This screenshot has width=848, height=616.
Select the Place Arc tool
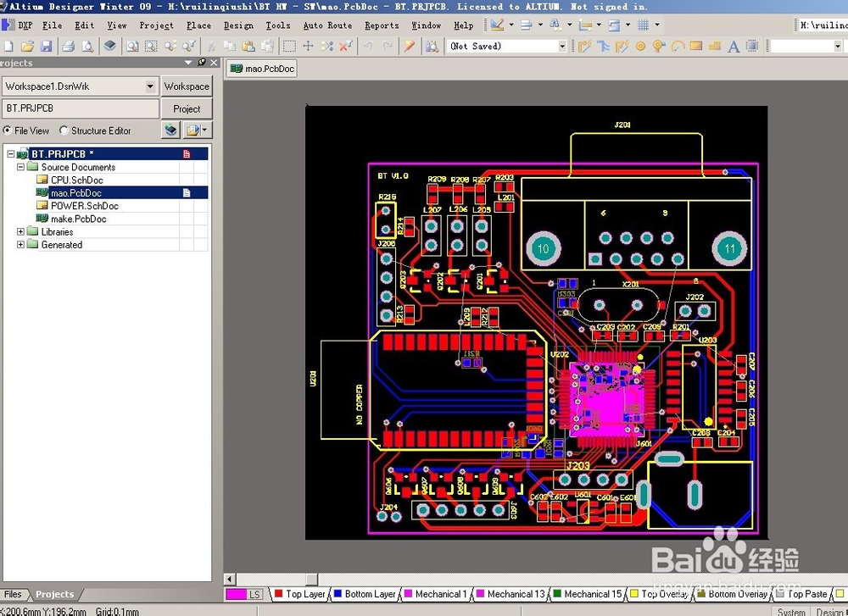point(678,47)
